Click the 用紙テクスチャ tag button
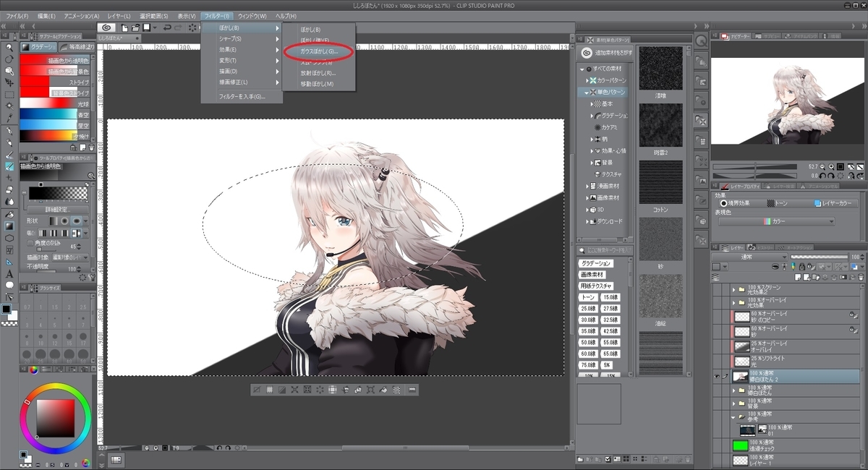Screen dimensions: 868x470 596,286
